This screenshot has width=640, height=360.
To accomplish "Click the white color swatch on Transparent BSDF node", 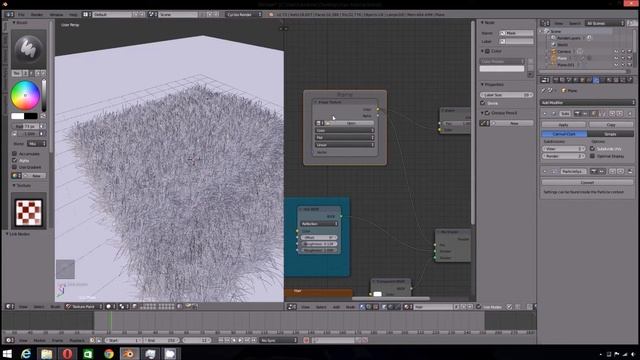I will (x=378, y=294).
